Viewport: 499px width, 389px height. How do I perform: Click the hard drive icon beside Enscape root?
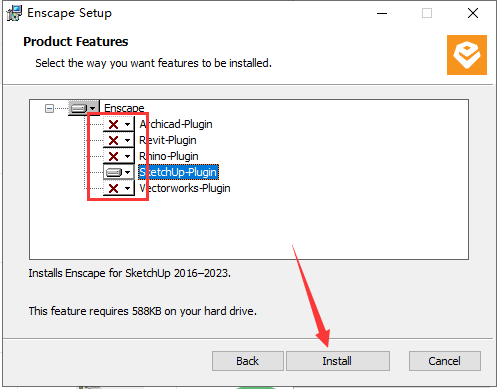pos(79,108)
